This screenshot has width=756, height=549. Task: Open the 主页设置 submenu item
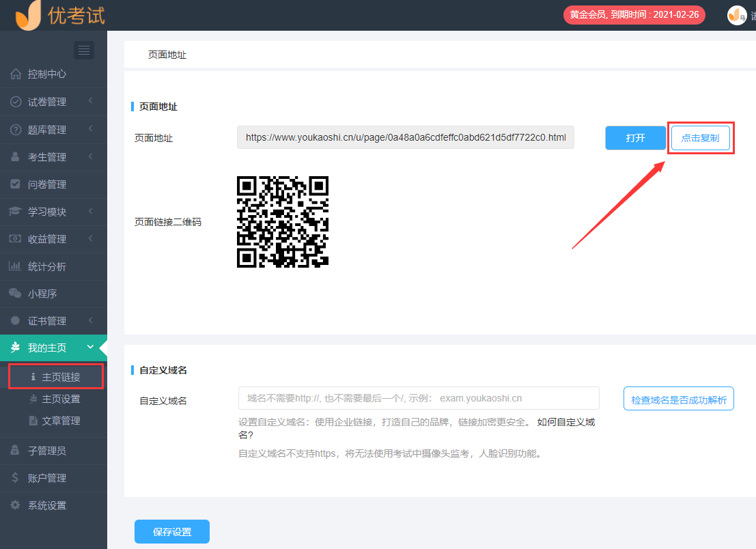coord(61,399)
